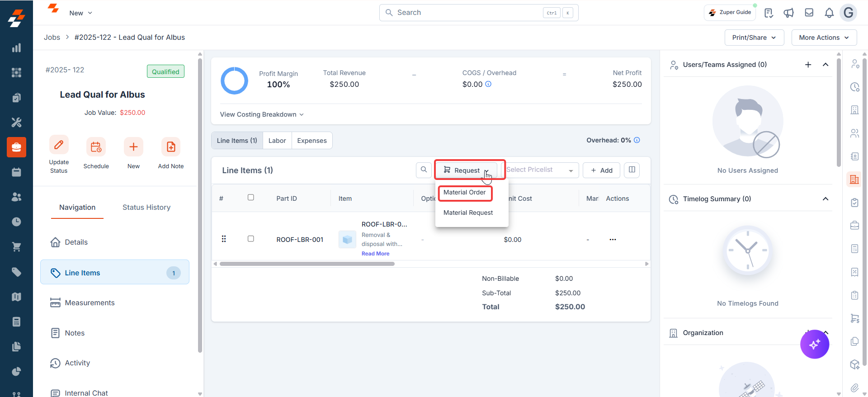
Task: Select the Navigation tab
Action: click(77, 208)
